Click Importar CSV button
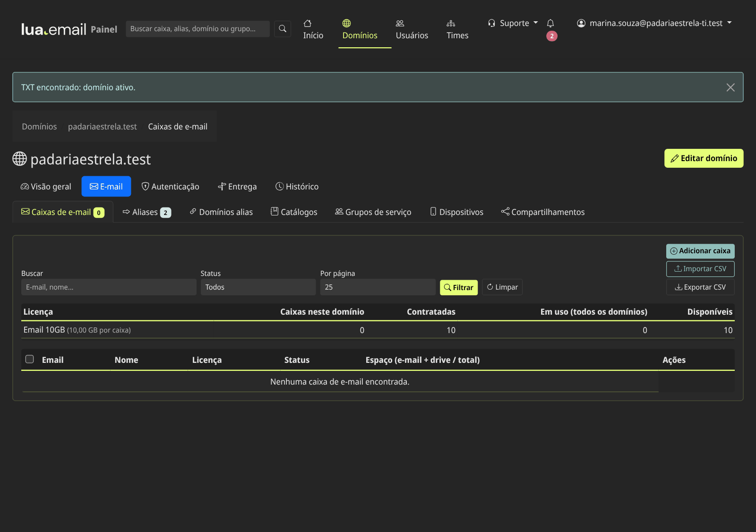This screenshot has width=756, height=532. coord(700,269)
